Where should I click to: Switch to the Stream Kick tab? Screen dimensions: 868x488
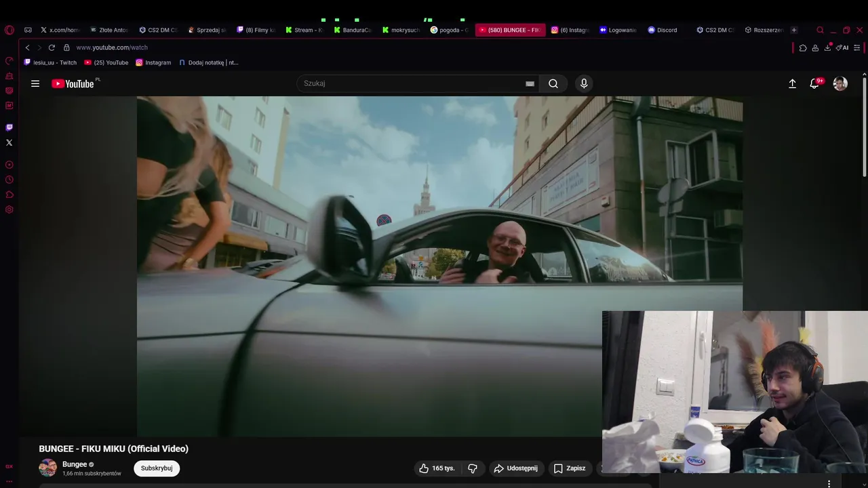(304, 30)
